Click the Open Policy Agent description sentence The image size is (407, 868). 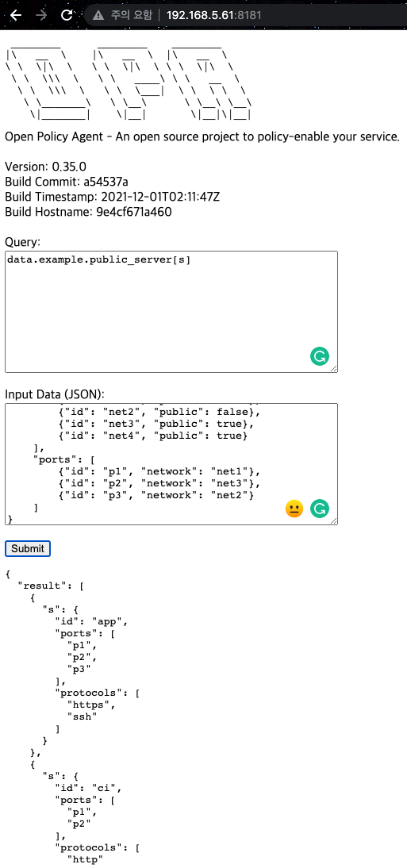pyautogui.click(x=202, y=136)
